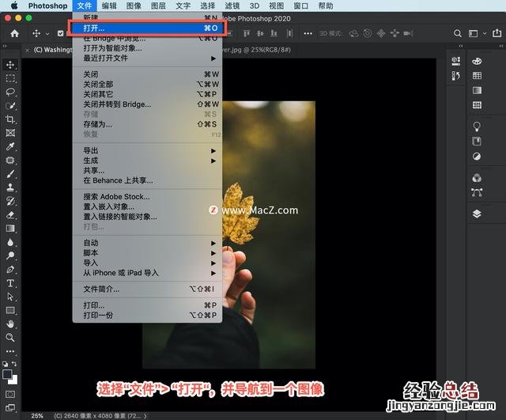Swap foreground and background colors

tap(14, 364)
